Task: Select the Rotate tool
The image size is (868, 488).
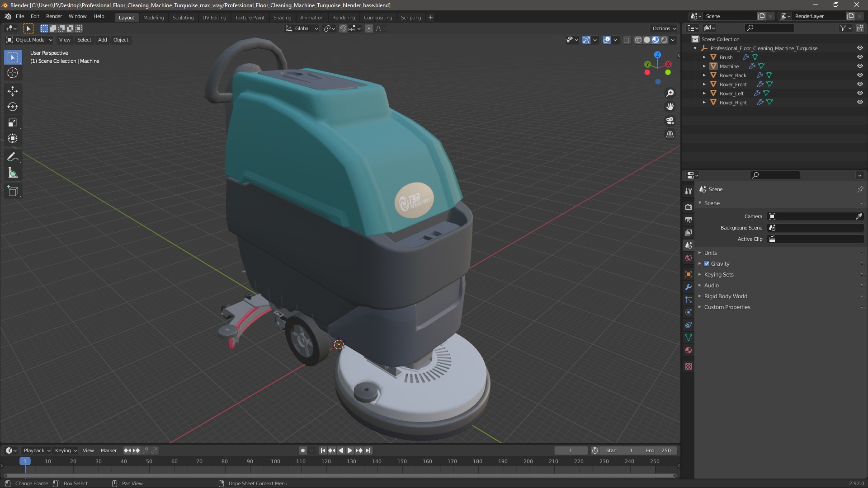Action: coord(13,107)
